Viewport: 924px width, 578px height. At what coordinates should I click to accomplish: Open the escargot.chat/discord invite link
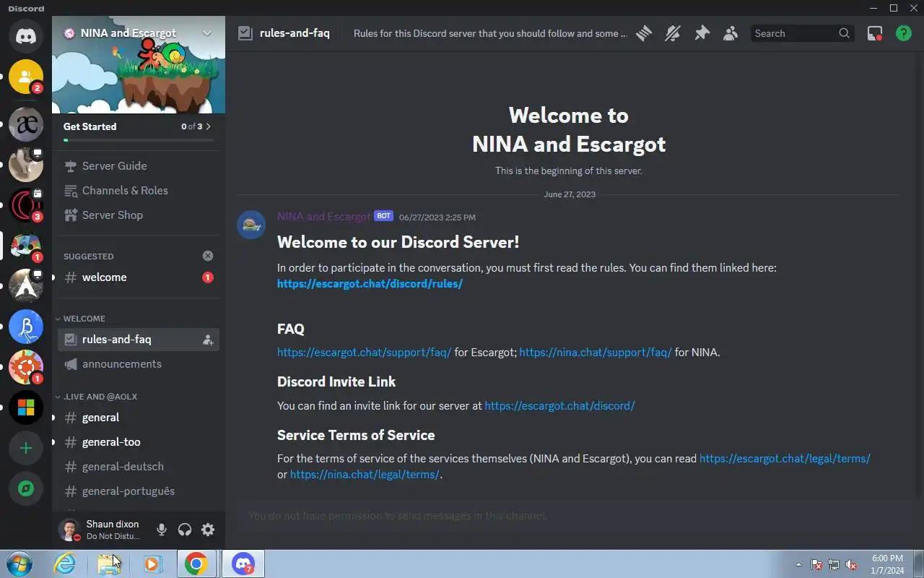559,405
